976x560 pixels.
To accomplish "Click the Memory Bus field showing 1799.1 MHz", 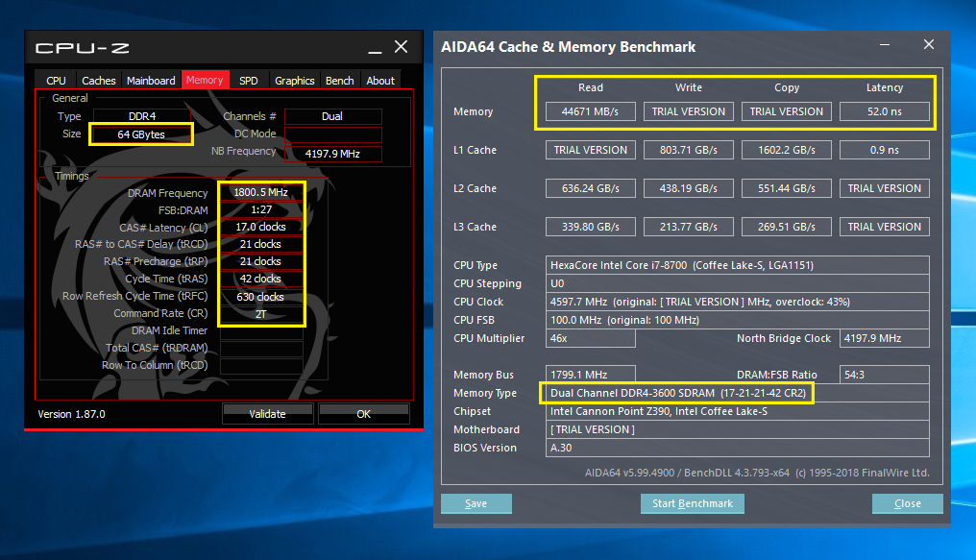I will (x=590, y=375).
